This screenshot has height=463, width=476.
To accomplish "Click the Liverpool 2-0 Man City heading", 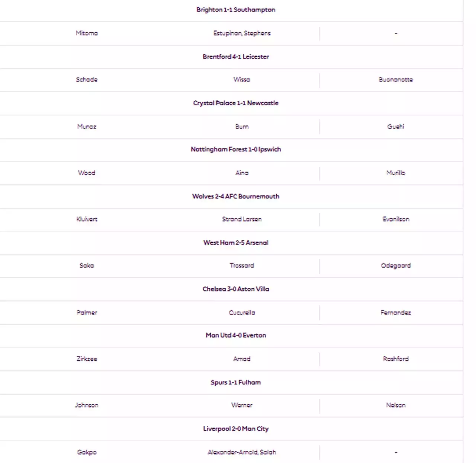I will point(236,429).
